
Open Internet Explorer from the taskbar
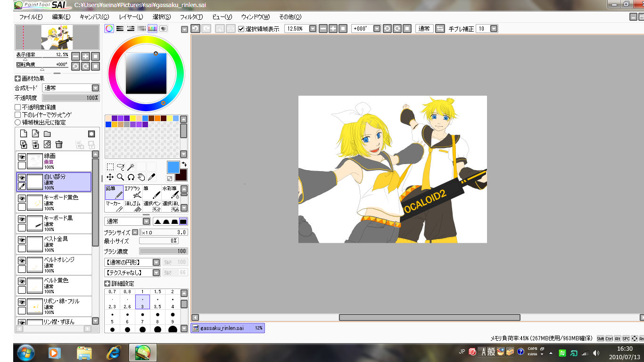114,352
